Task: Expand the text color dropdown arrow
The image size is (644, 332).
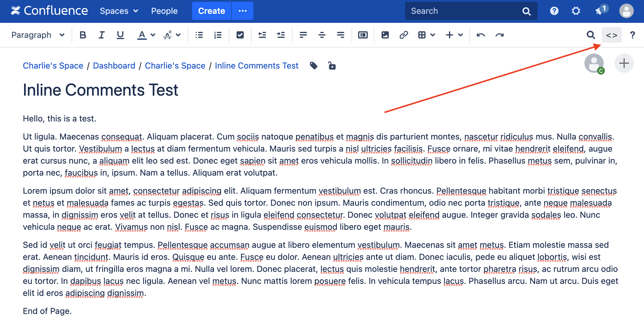Action: 153,35
